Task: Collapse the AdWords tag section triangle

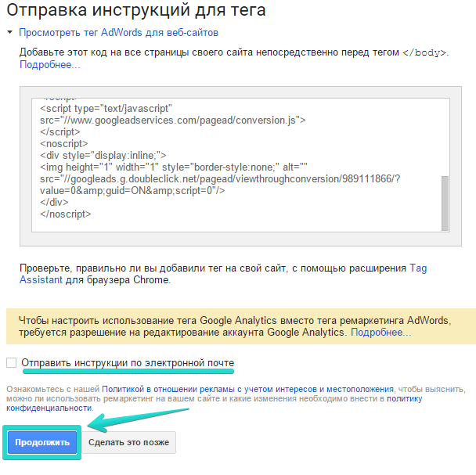Action: click(10, 32)
